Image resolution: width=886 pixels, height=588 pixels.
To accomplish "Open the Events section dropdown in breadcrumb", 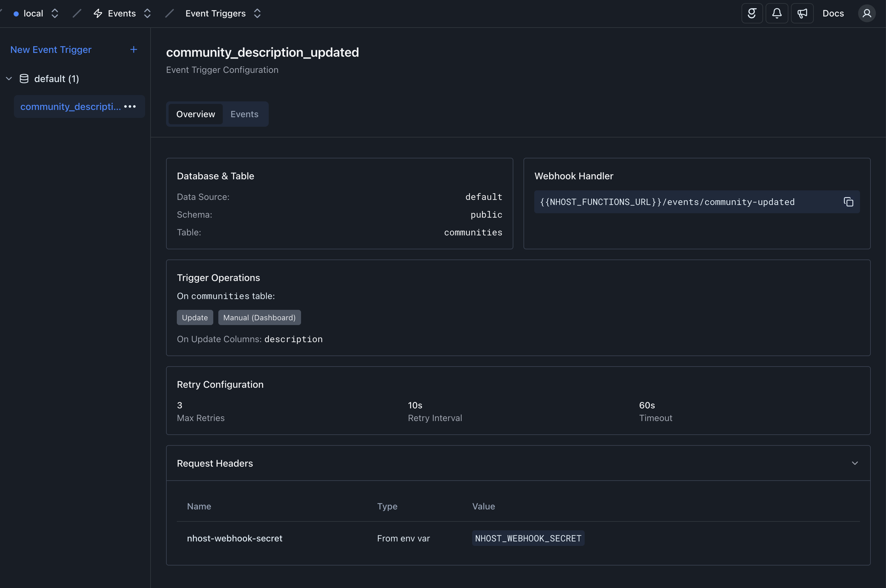I will point(147,14).
